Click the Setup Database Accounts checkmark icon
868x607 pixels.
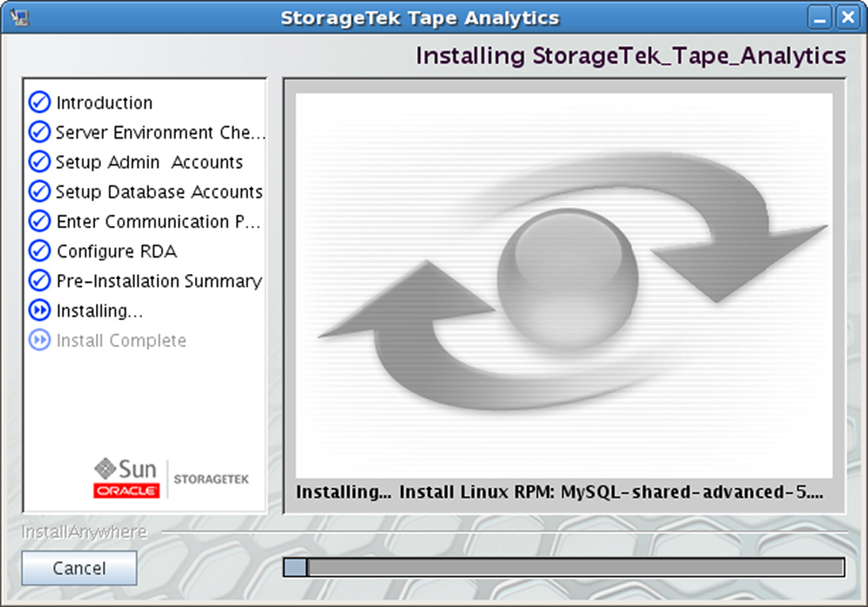pyautogui.click(x=40, y=191)
